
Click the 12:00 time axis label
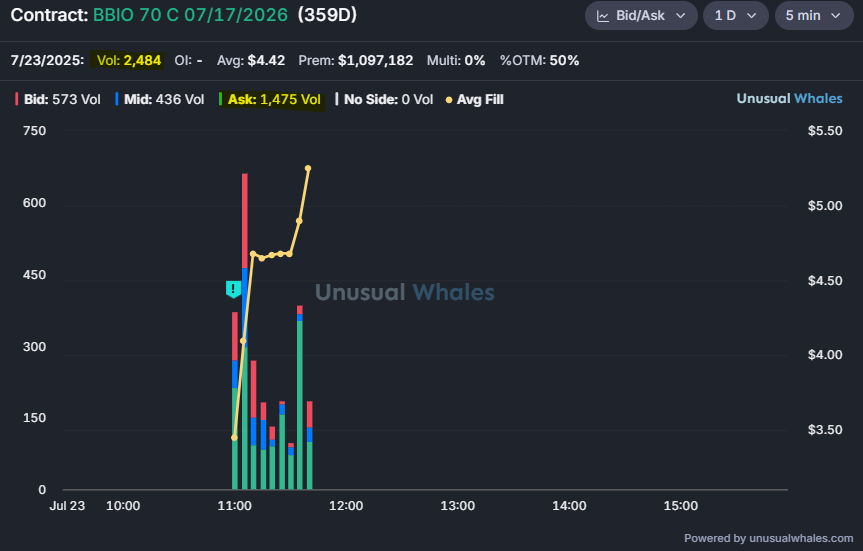tap(346, 506)
